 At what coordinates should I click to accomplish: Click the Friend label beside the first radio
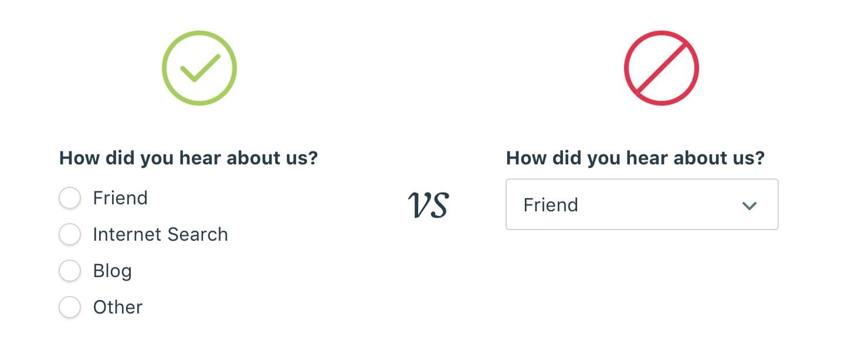pos(120,198)
